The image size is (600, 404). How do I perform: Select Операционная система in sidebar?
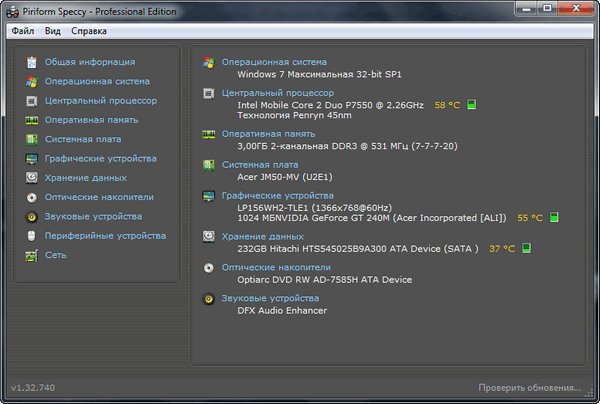point(97,81)
